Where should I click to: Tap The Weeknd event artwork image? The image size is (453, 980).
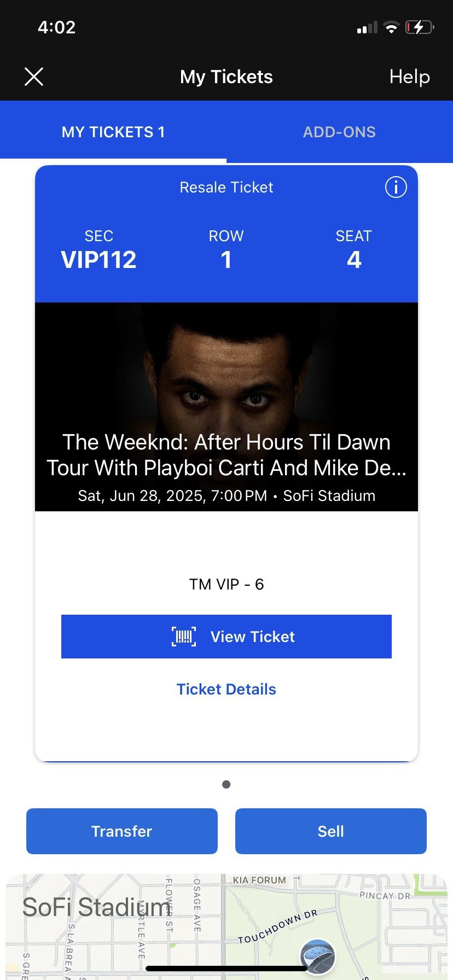(x=226, y=372)
